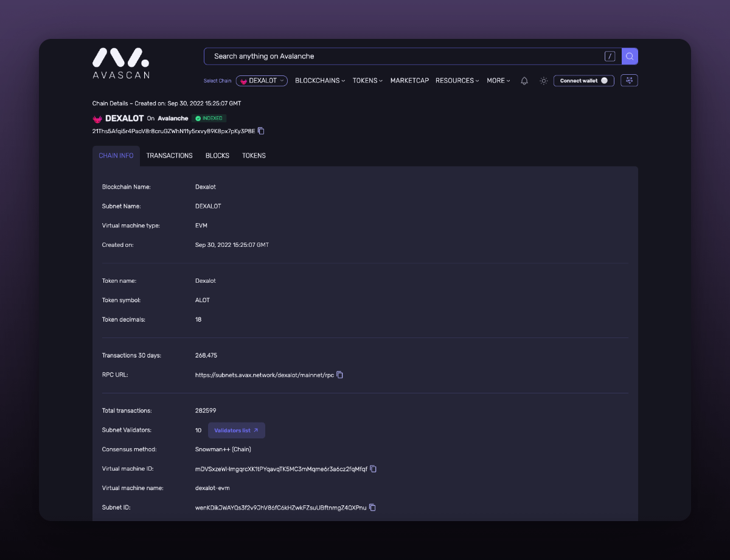730x560 pixels.
Task: Expand the BLOCKCHAINS menu
Action: tap(320, 81)
